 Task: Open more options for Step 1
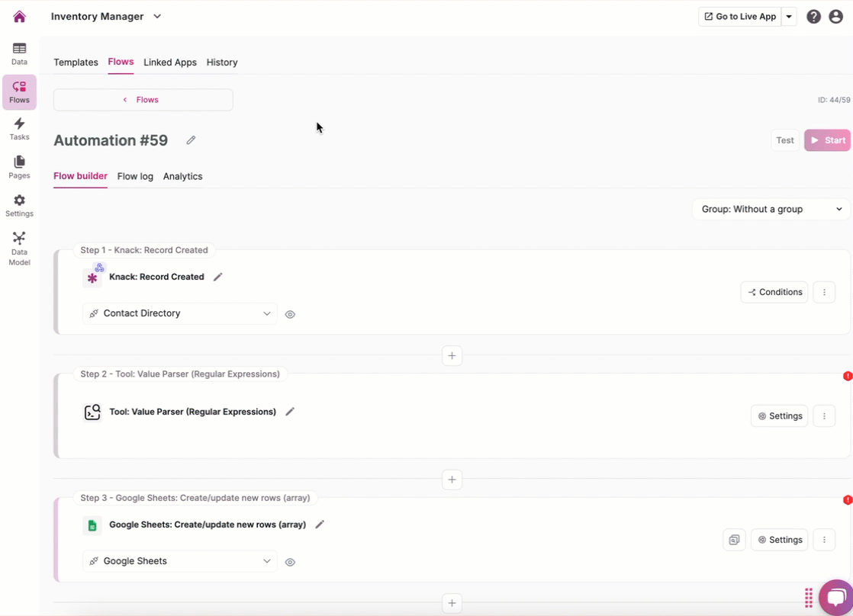(x=824, y=292)
